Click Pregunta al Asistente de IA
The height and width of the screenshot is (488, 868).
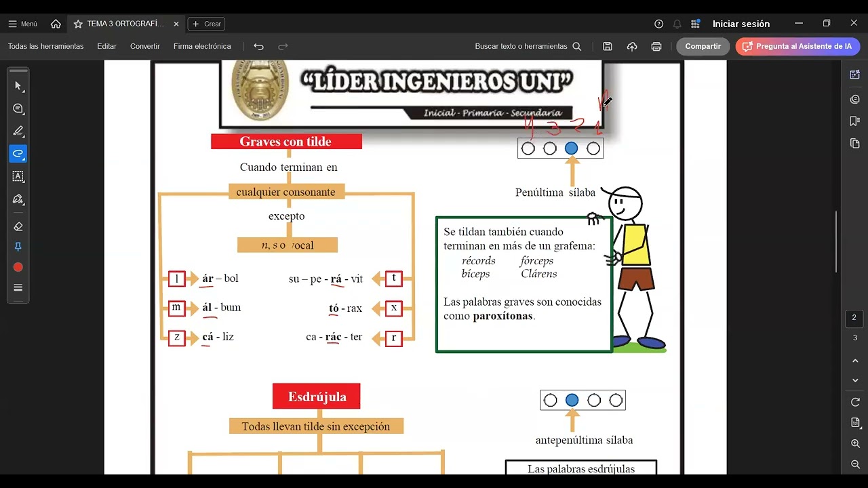pos(797,46)
